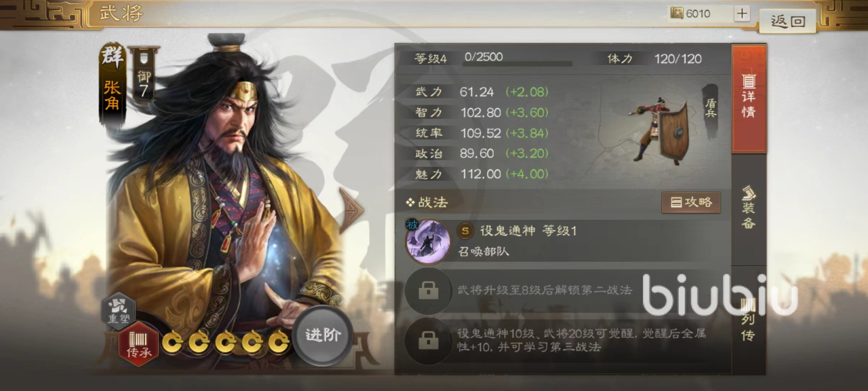868x391 pixels.
Task: Tap the 御7 banner tag
Action: pos(144,75)
